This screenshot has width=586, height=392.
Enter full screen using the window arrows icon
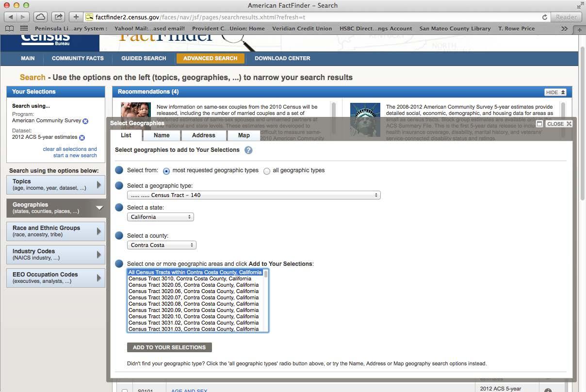580,5
